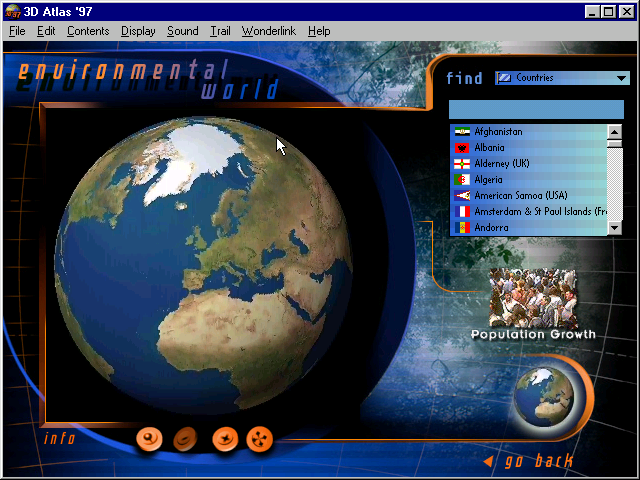This screenshot has width=640, height=480.
Task: Click the environmental world title
Action: tap(149, 80)
